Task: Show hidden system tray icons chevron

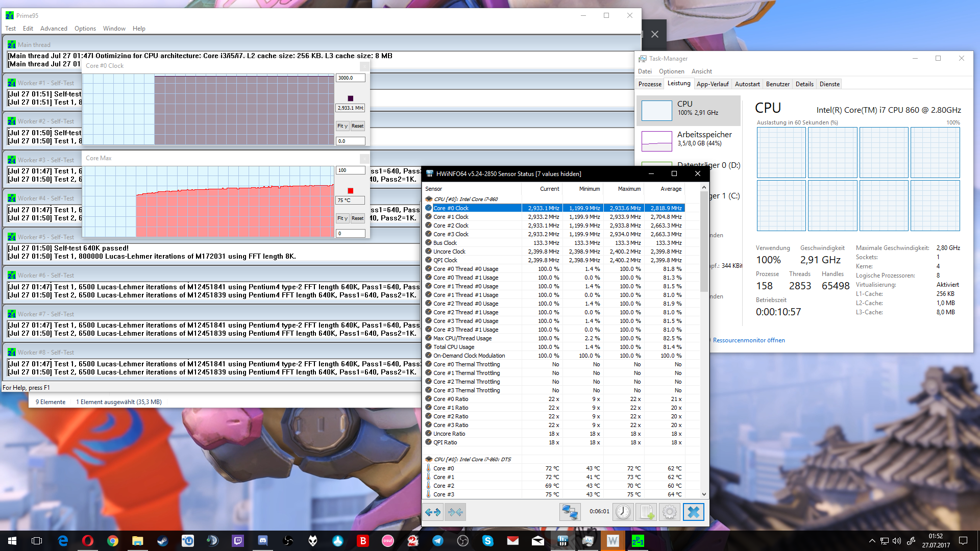Action: pyautogui.click(x=872, y=541)
